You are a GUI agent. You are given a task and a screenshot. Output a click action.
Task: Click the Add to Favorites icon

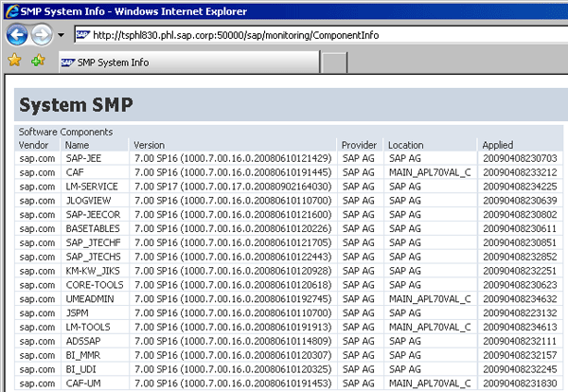coord(38,61)
